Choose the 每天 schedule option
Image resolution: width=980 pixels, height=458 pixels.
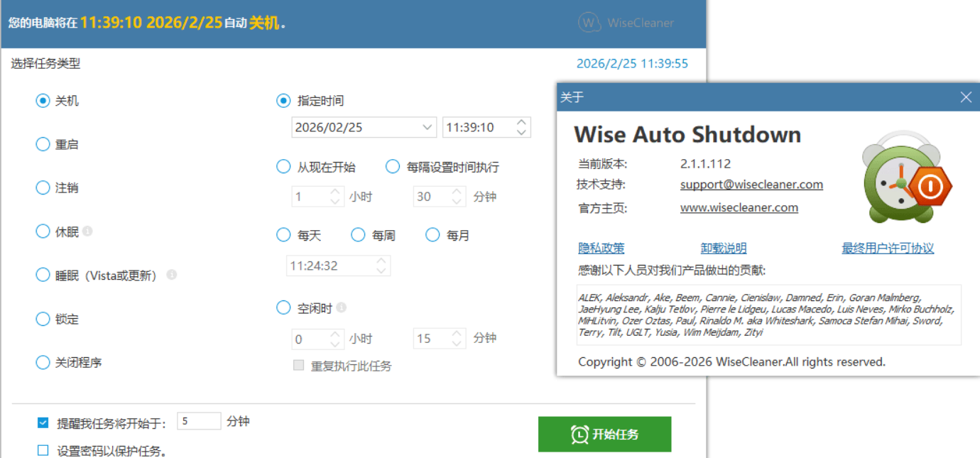(284, 235)
